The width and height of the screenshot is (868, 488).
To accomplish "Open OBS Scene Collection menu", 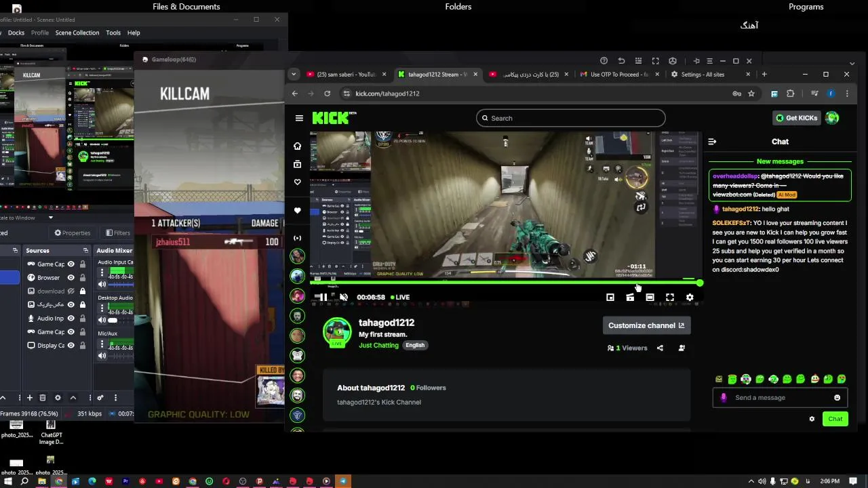I will click(77, 33).
